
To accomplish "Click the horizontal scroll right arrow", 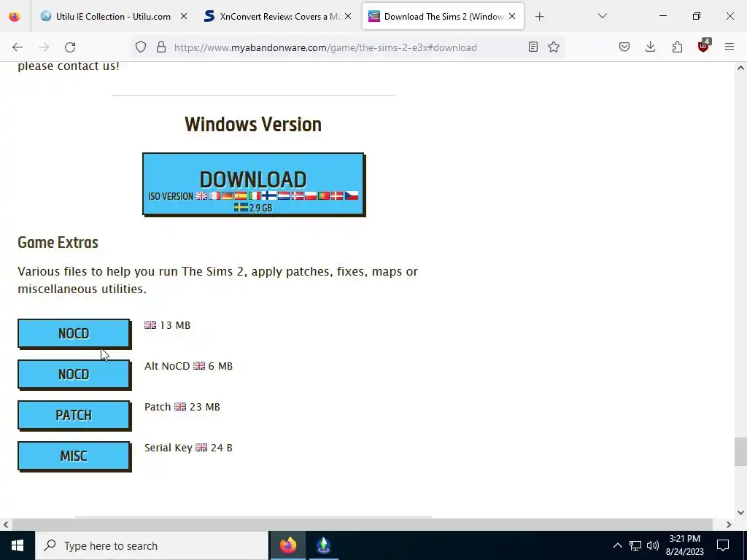I will click(729, 524).
